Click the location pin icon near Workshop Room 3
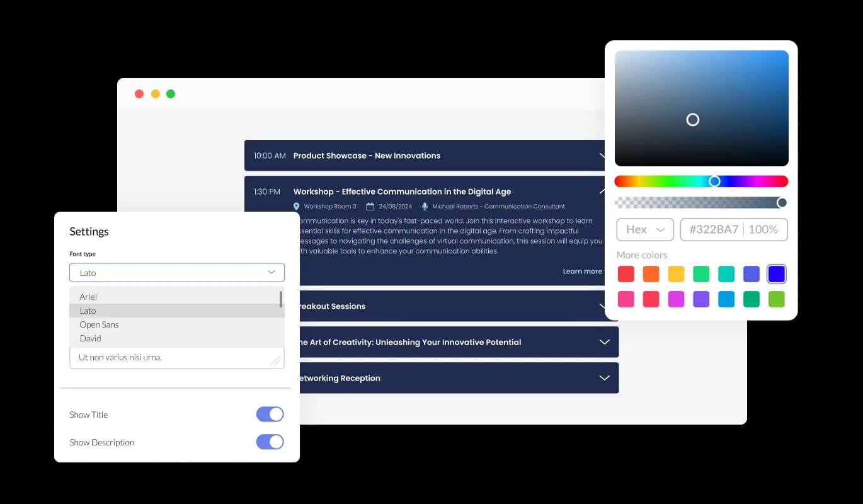863x504 pixels. (297, 207)
